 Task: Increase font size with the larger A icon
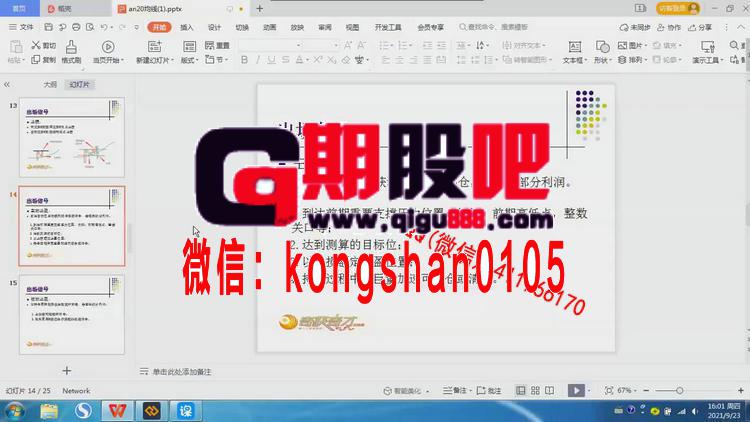pos(348,45)
